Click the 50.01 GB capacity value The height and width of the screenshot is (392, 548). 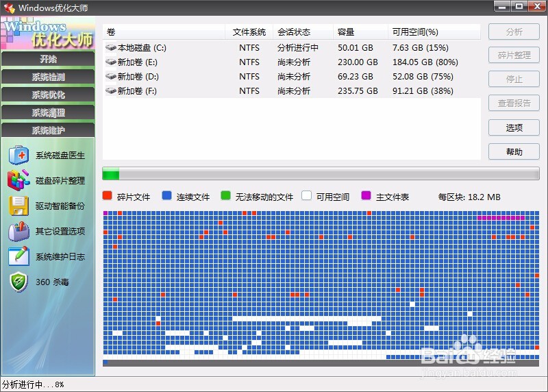click(356, 47)
